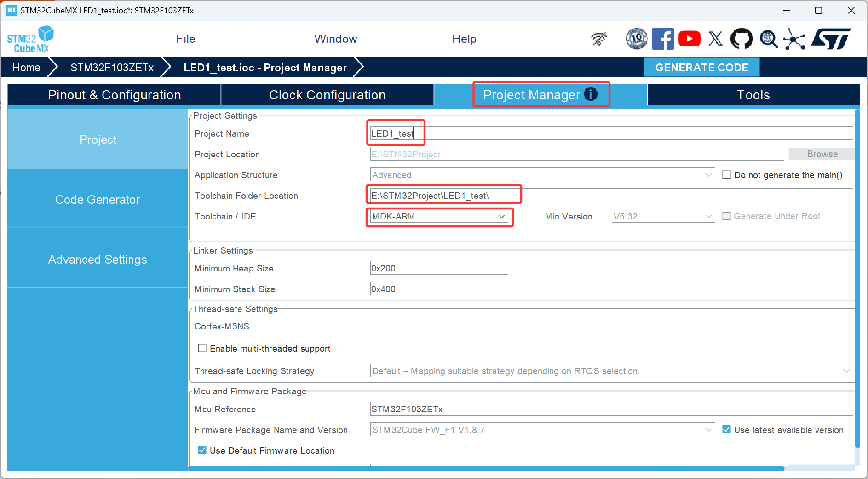Open the Facebook icon link
Image resolution: width=868 pixels, height=479 pixels.
pyautogui.click(x=663, y=39)
